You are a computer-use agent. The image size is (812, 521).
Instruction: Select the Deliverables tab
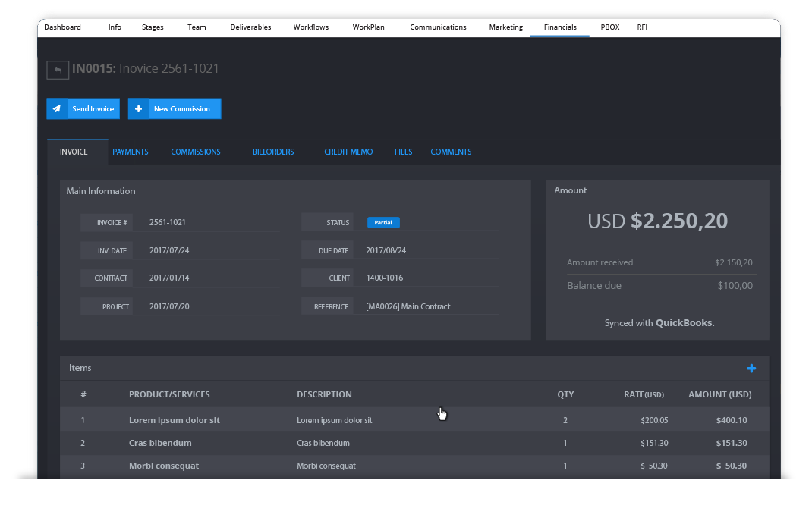click(x=250, y=27)
